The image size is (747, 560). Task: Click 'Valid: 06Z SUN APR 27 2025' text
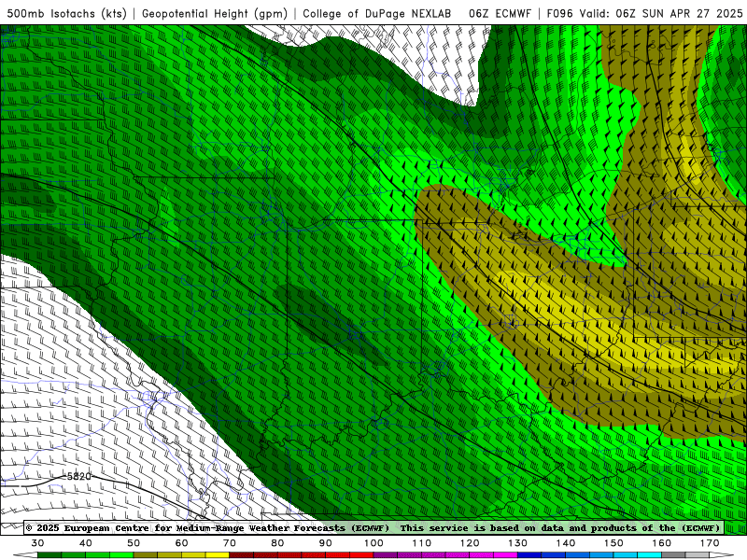(x=661, y=14)
